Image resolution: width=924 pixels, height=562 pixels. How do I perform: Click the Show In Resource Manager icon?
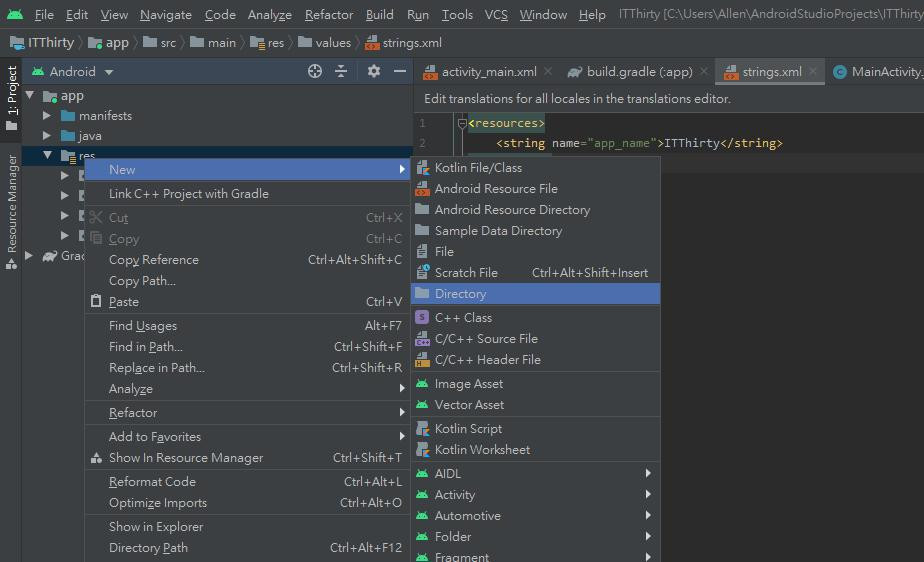coord(96,458)
